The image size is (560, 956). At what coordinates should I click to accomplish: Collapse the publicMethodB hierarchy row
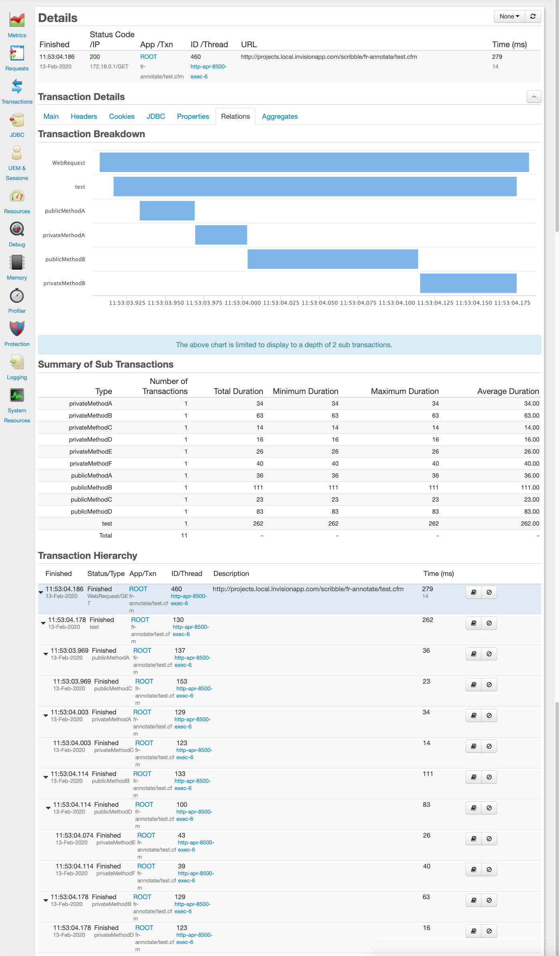46,777
